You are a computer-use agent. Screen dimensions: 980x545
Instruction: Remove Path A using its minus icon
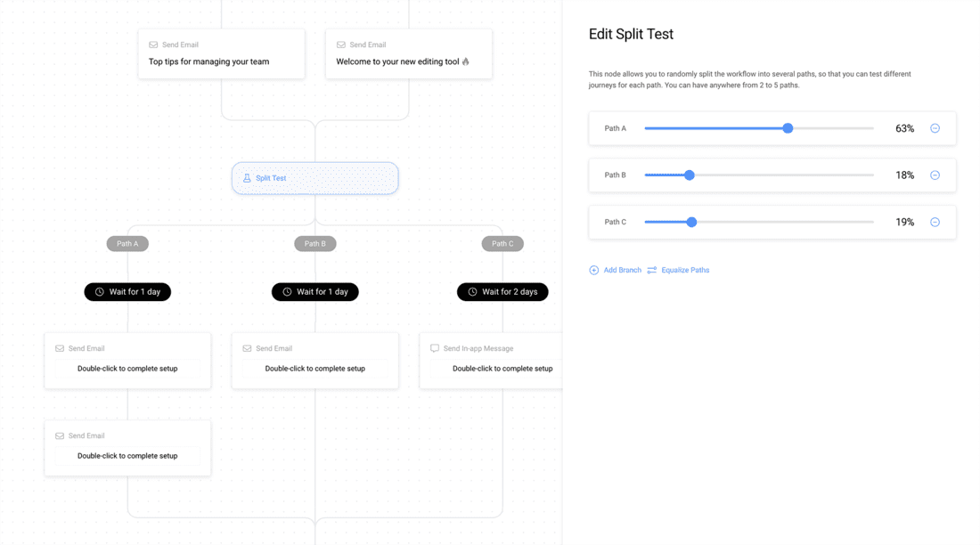tap(935, 128)
